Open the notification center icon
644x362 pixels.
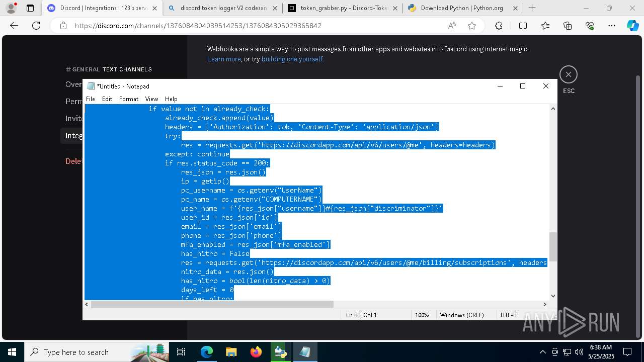(x=627, y=352)
